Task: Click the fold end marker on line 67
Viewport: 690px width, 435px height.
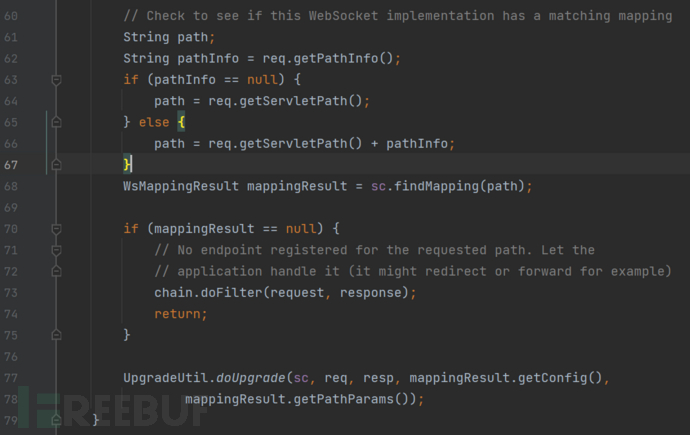Action: [x=57, y=164]
